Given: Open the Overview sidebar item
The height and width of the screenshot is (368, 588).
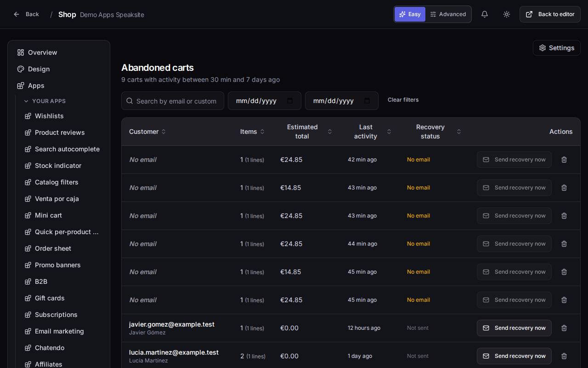Looking at the screenshot, I should (59, 52).
